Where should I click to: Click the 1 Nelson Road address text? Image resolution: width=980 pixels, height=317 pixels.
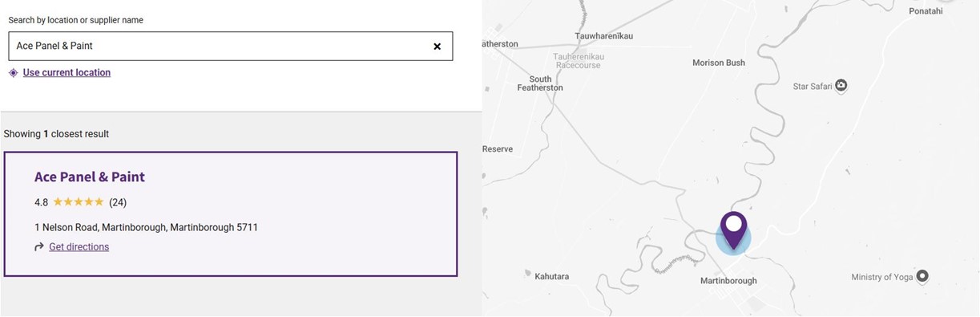(x=146, y=228)
